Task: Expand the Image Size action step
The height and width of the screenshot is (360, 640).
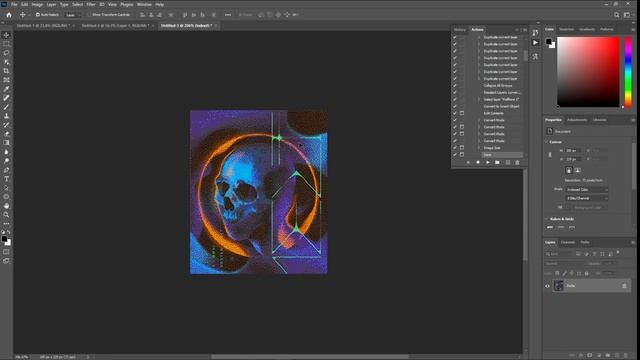Action: tap(479, 148)
